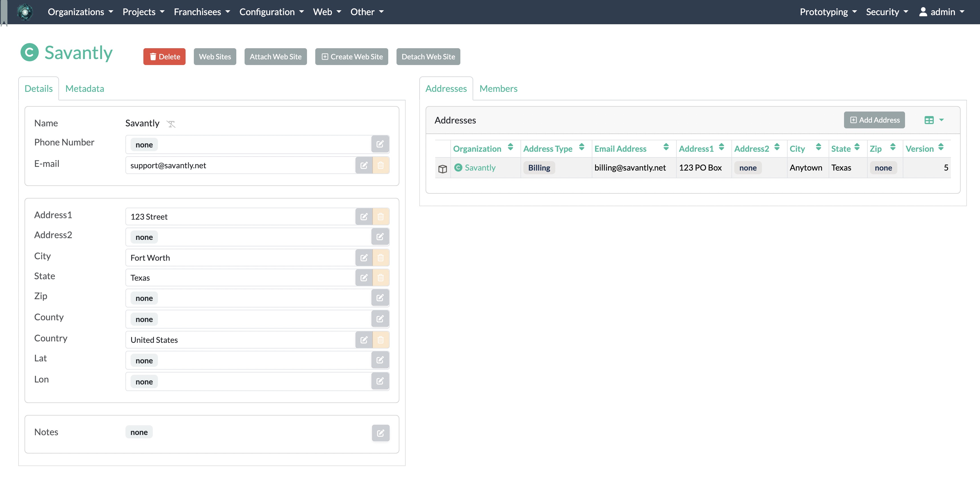This screenshot has height=486, width=980.
Task: Click the Add Address button
Action: pos(874,120)
